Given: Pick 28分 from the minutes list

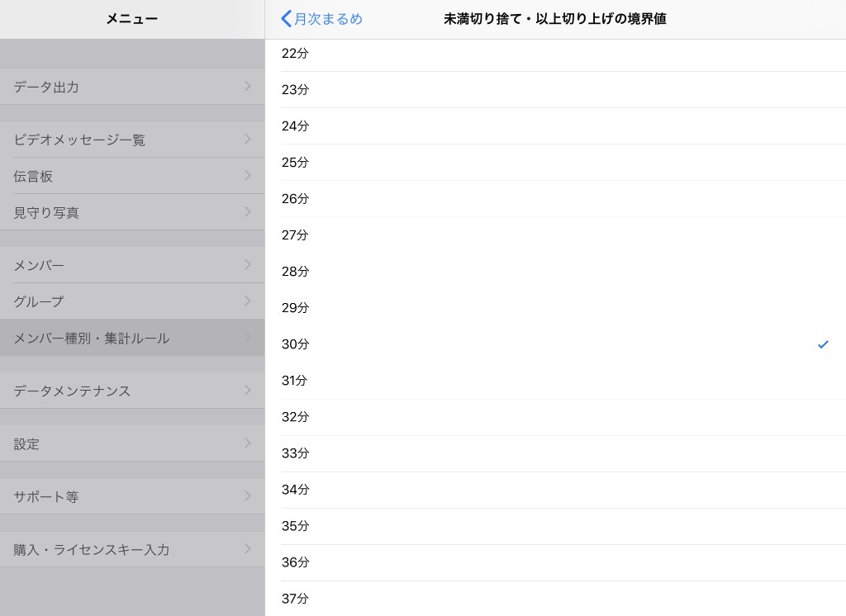Looking at the screenshot, I should (296, 272).
